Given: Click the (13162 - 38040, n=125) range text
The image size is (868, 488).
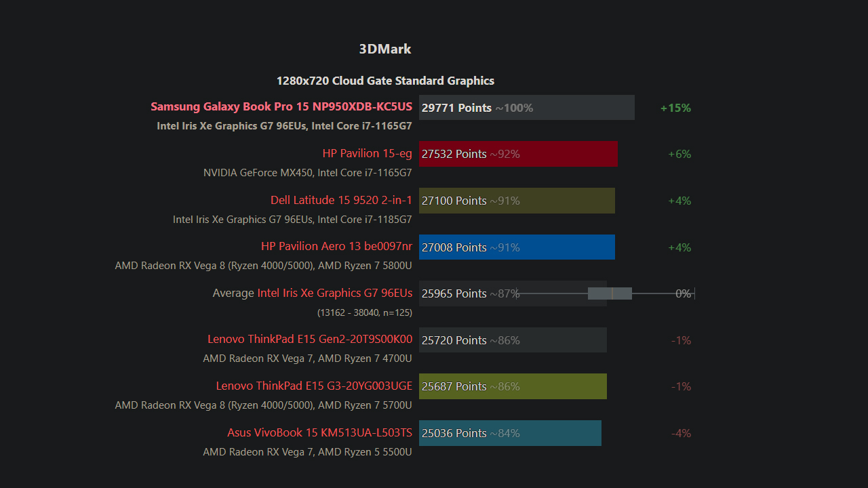Looking at the screenshot, I should pyautogui.click(x=365, y=312).
